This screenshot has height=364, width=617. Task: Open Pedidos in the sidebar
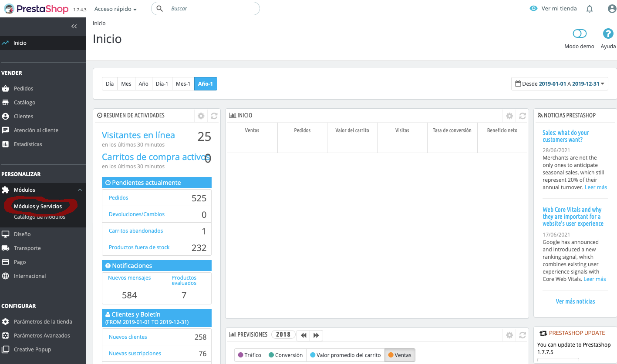pyautogui.click(x=24, y=89)
